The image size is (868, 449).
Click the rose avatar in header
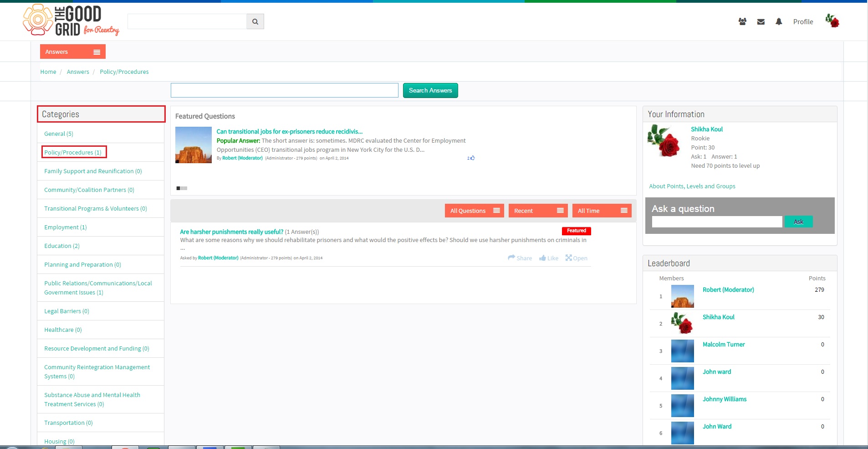832,21
